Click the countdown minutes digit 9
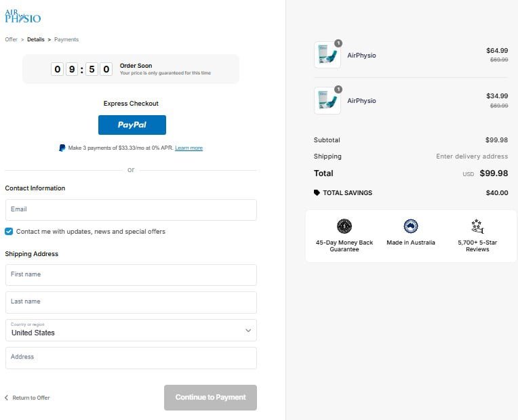Screen dimensions: 518x420 click(72, 69)
